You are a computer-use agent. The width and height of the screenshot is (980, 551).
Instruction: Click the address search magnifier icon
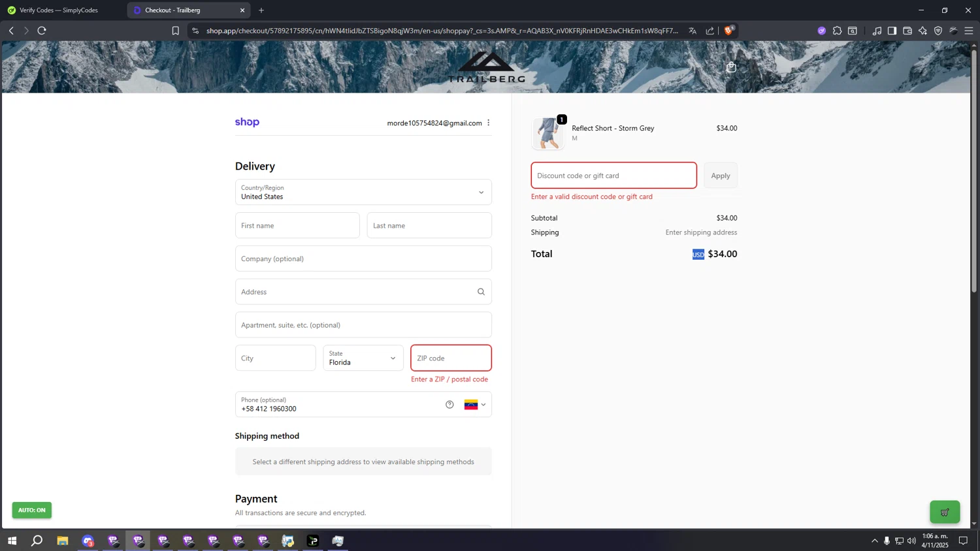click(x=481, y=292)
